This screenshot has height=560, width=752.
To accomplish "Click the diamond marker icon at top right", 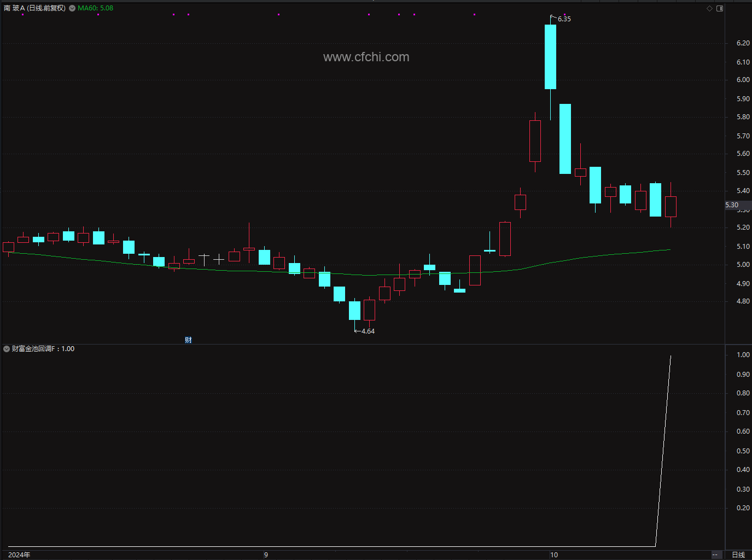I will tap(709, 8).
